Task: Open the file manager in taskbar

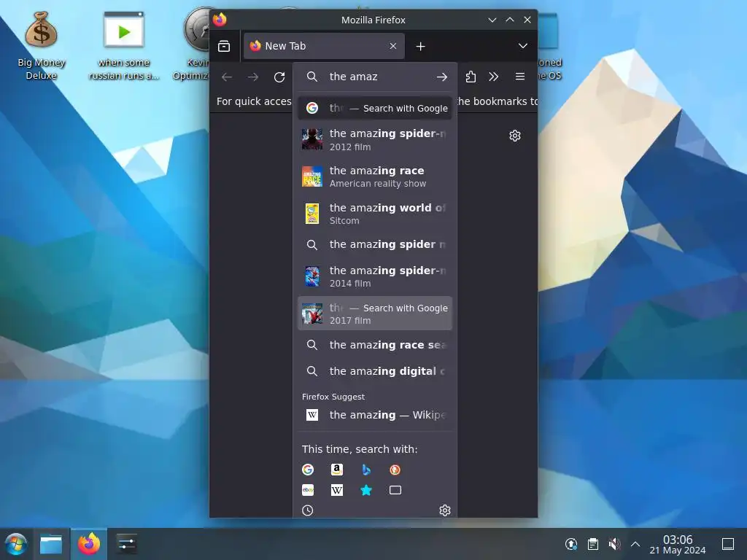Action: click(51, 544)
